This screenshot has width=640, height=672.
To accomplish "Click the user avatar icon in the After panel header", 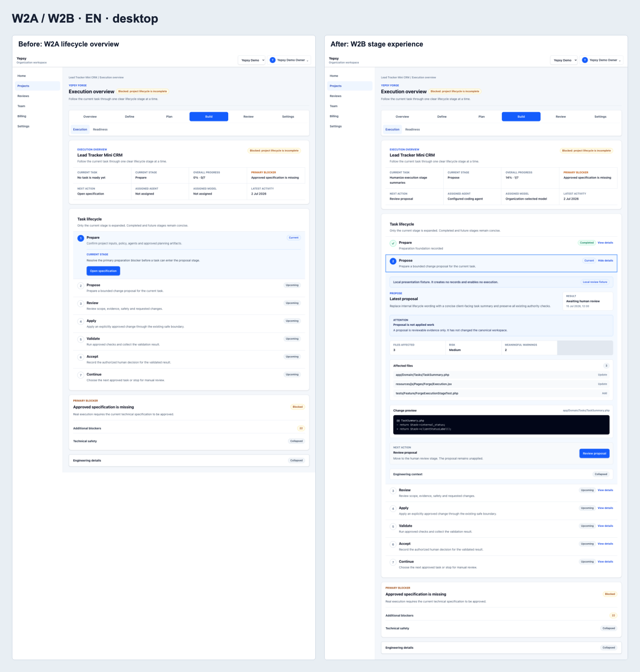I will click(585, 60).
